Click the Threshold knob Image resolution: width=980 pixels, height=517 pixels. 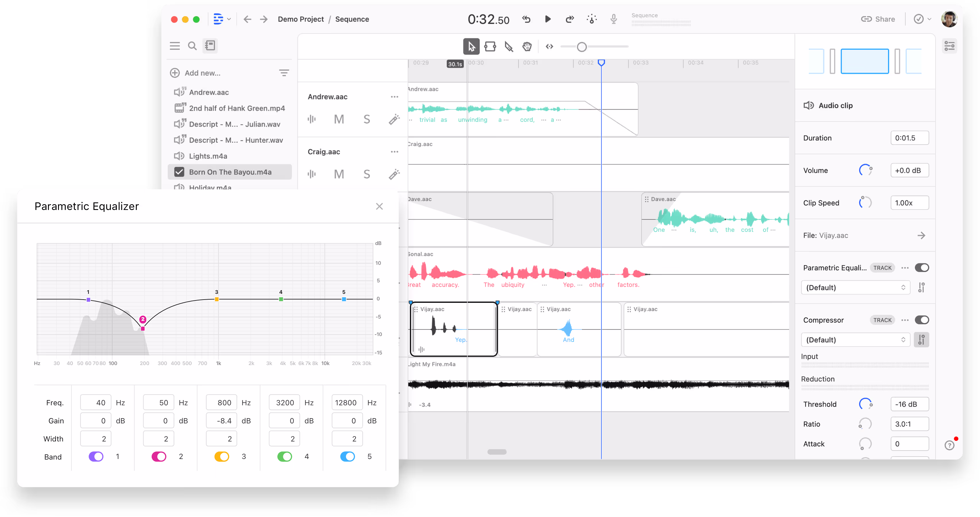click(x=865, y=404)
